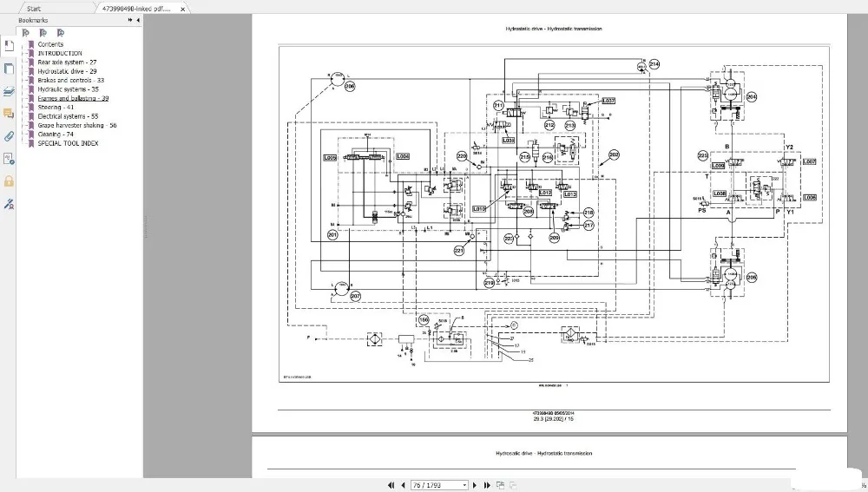Go to the previous page
Screen dimensions: 868x492
pos(403,485)
